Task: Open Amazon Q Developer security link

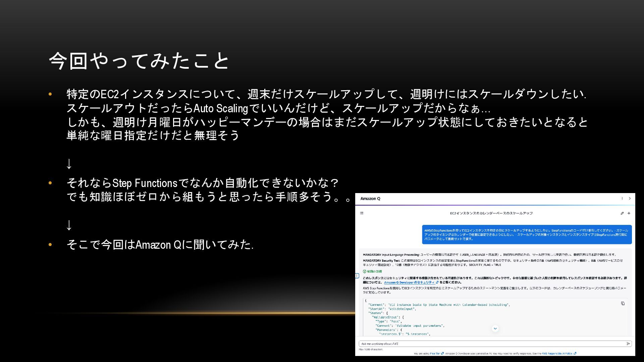Action: 409,282
